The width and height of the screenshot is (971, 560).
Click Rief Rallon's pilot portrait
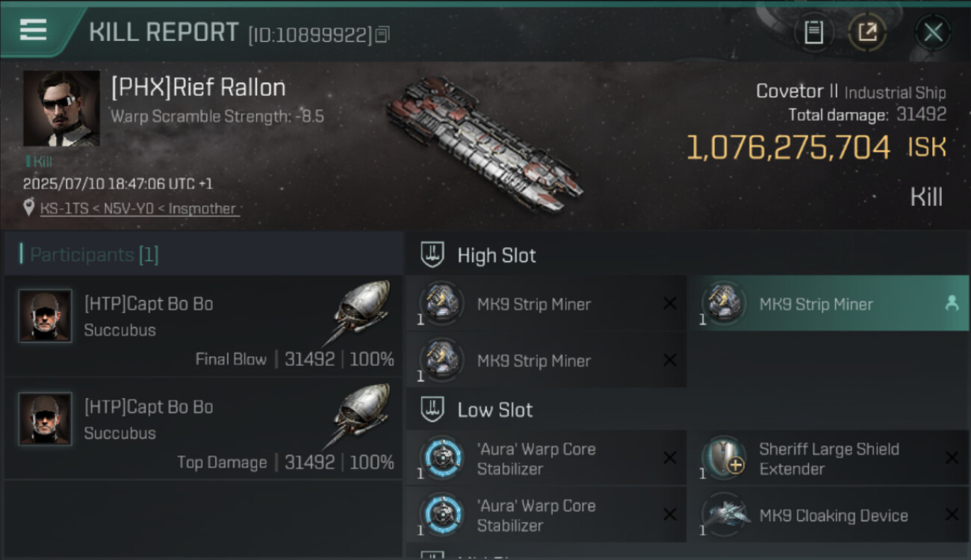[x=61, y=108]
